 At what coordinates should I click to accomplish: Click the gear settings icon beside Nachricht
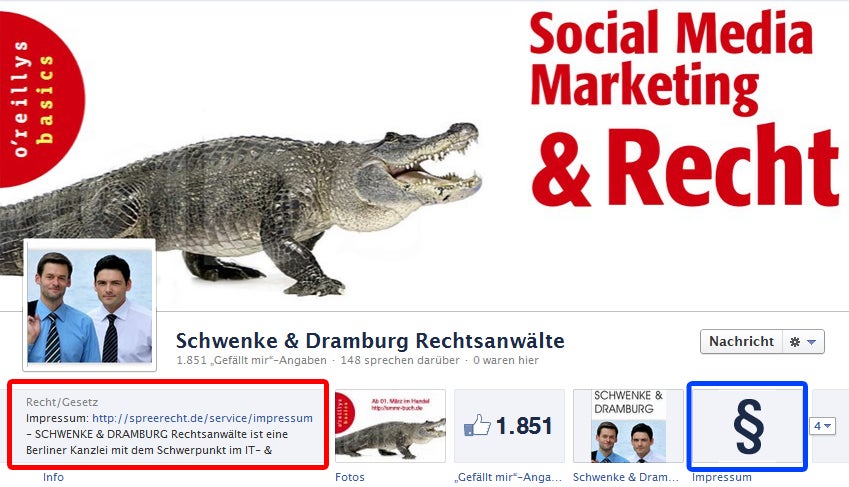pos(794,342)
